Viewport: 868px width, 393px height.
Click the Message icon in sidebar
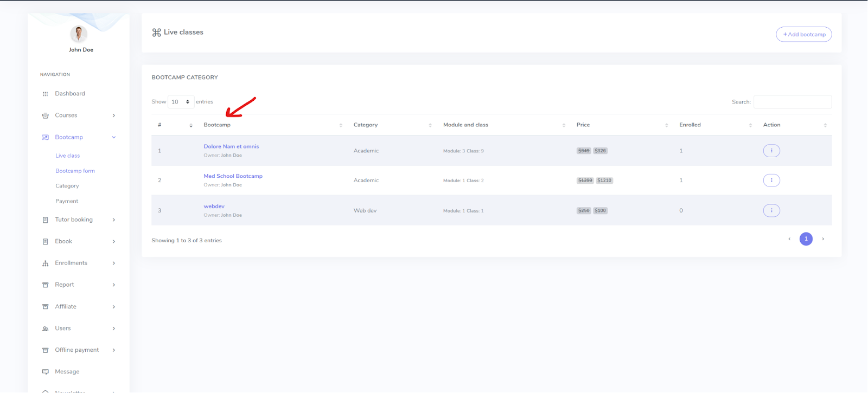[46, 372]
